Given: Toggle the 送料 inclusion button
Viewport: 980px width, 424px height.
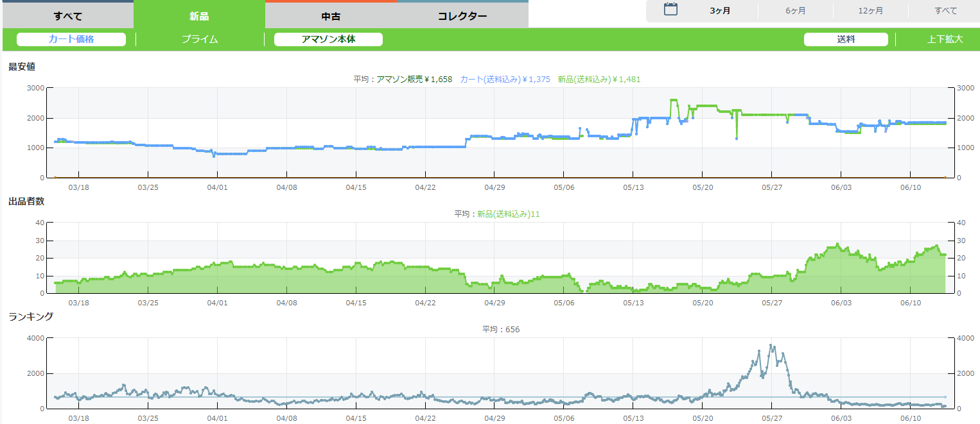Looking at the screenshot, I should (x=846, y=39).
